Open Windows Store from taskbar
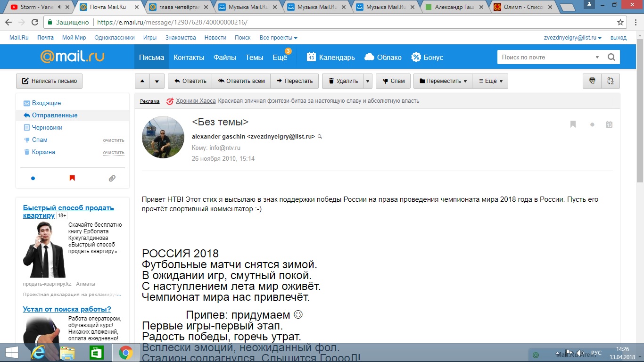The width and height of the screenshot is (644, 362). (96, 353)
